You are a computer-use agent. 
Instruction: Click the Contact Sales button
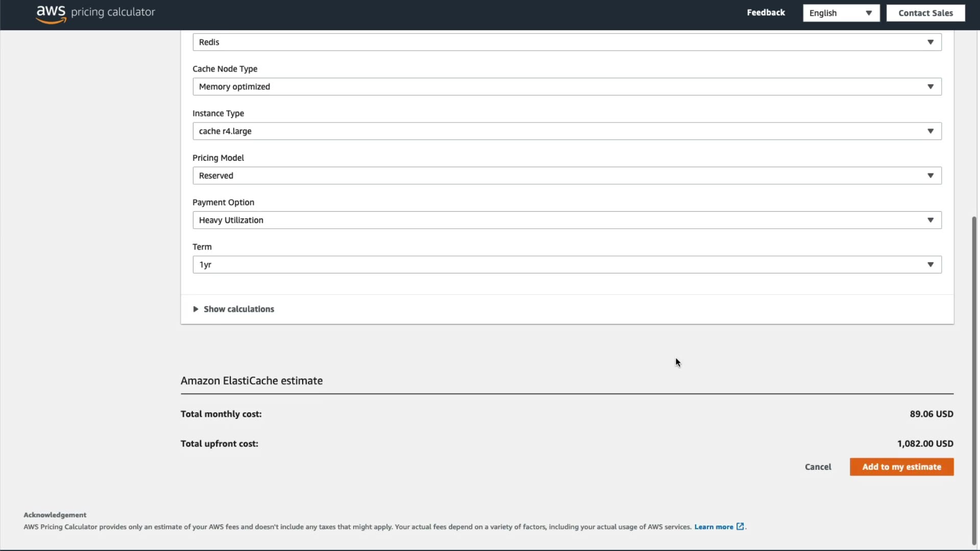(x=925, y=13)
